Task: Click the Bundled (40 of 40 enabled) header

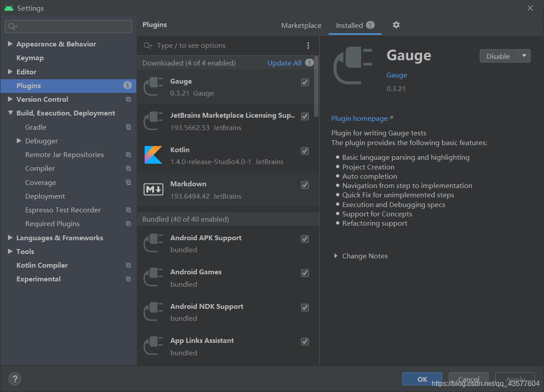Action: coord(185,219)
